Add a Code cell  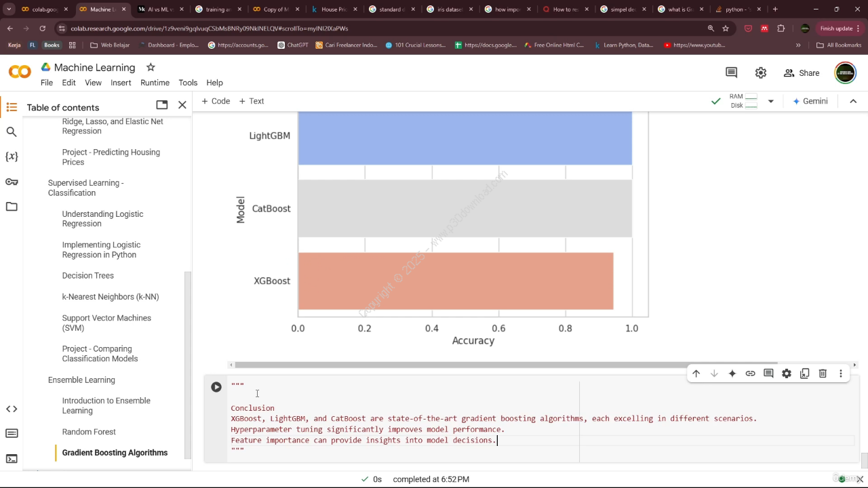216,101
